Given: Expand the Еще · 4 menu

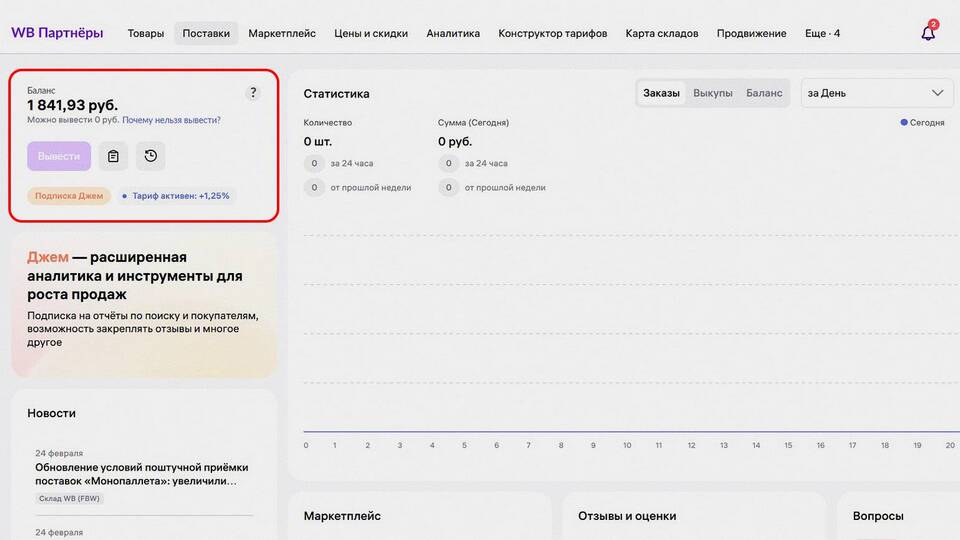Looking at the screenshot, I should coord(822,34).
